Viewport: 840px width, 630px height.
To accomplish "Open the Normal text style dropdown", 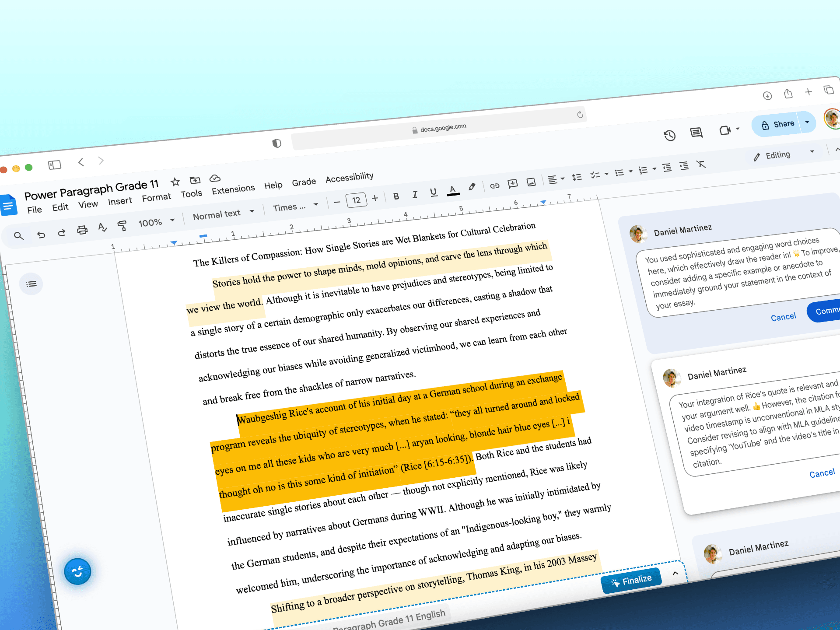I will (223, 214).
